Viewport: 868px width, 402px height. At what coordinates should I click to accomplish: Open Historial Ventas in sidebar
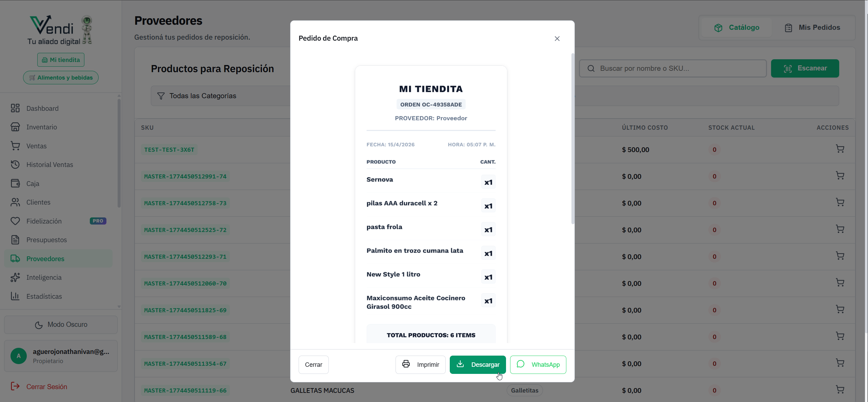click(x=49, y=165)
